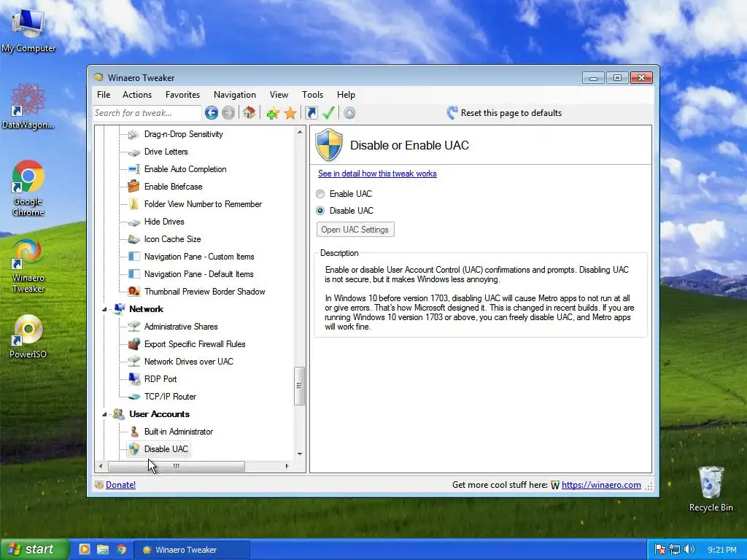
Task: Click the horizontal scroll left arrow
Action: (x=101, y=466)
